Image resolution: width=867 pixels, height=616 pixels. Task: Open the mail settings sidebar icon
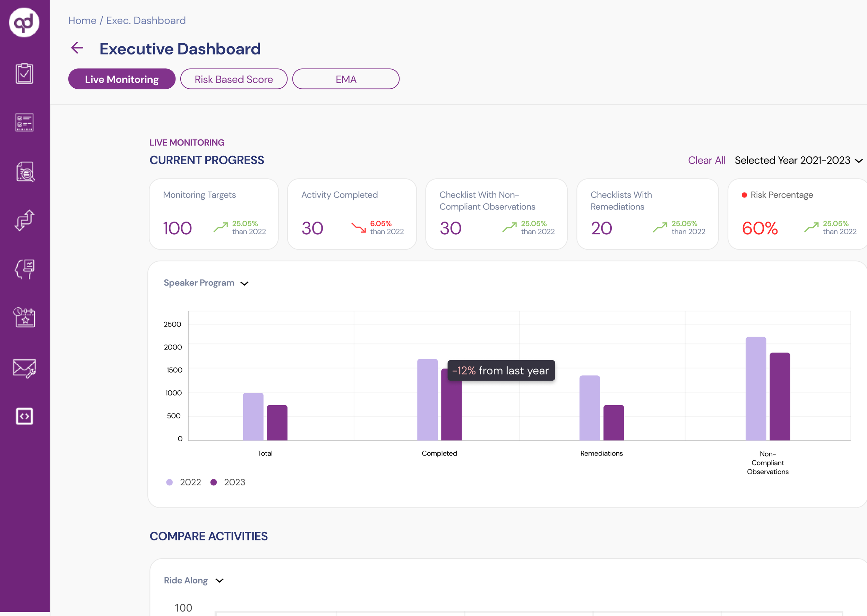24,368
